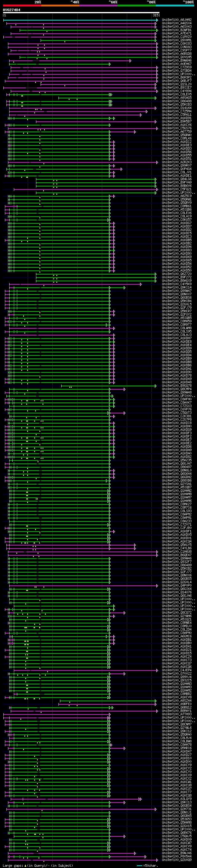The image size is (197, 868).
Task: Select the UniRef100_Q8NXJ1 label
Action: click(177, 812)
